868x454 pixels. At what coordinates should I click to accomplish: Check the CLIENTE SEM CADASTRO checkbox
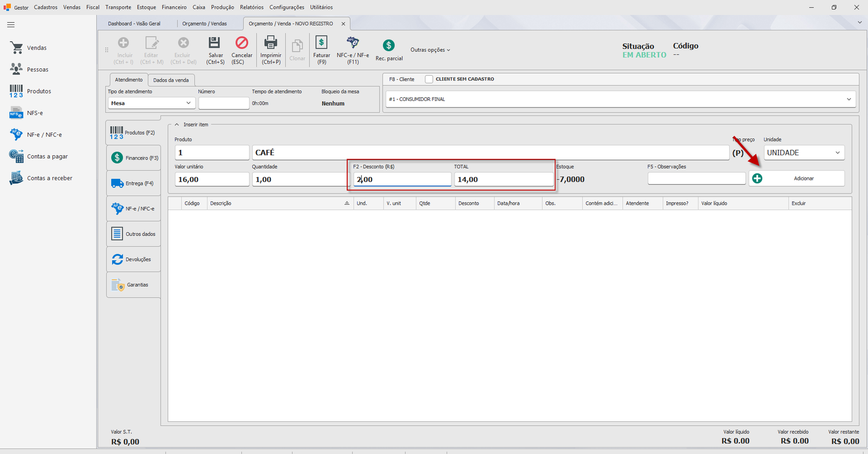click(x=429, y=79)
